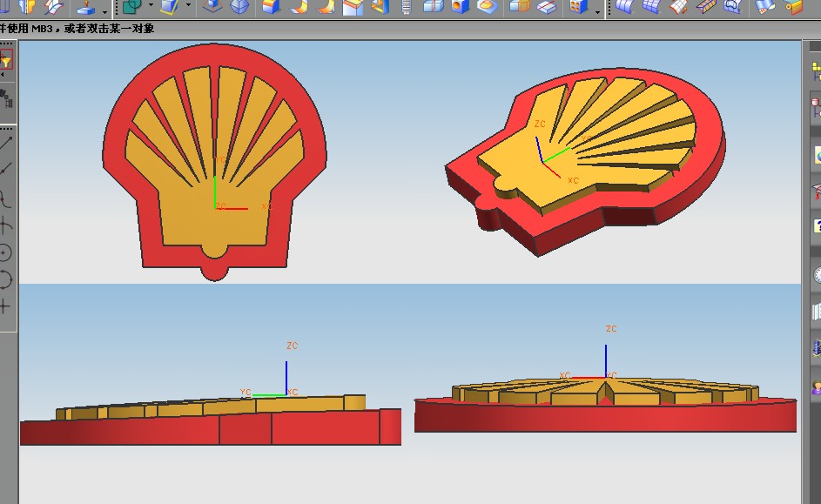
Task: Select the Edge Blend orange-topped block icon
Action: (272, 6)
